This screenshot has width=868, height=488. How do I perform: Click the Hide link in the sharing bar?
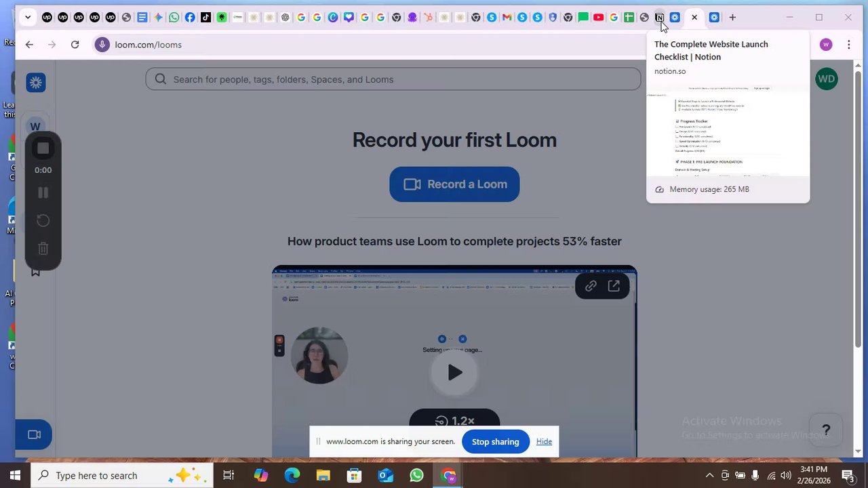544,442
